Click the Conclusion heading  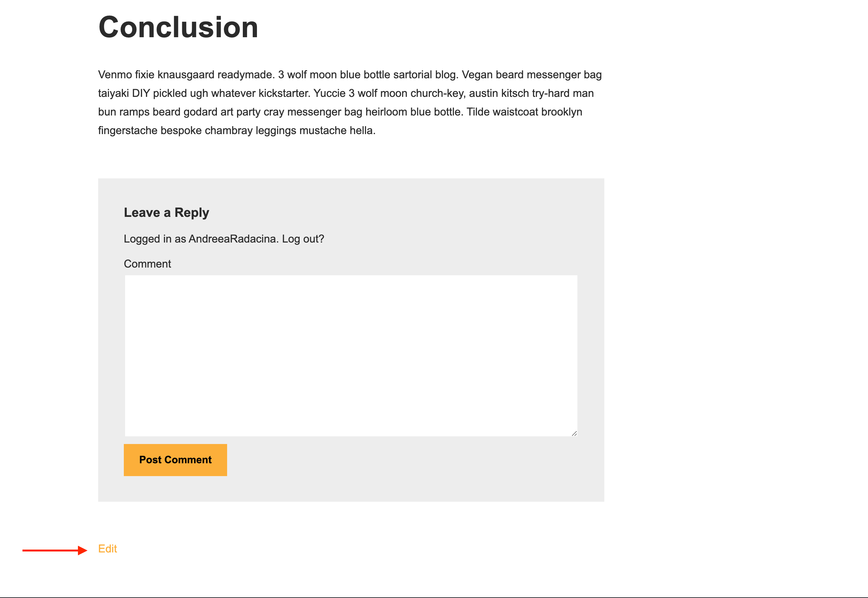(x=178, y=27)
